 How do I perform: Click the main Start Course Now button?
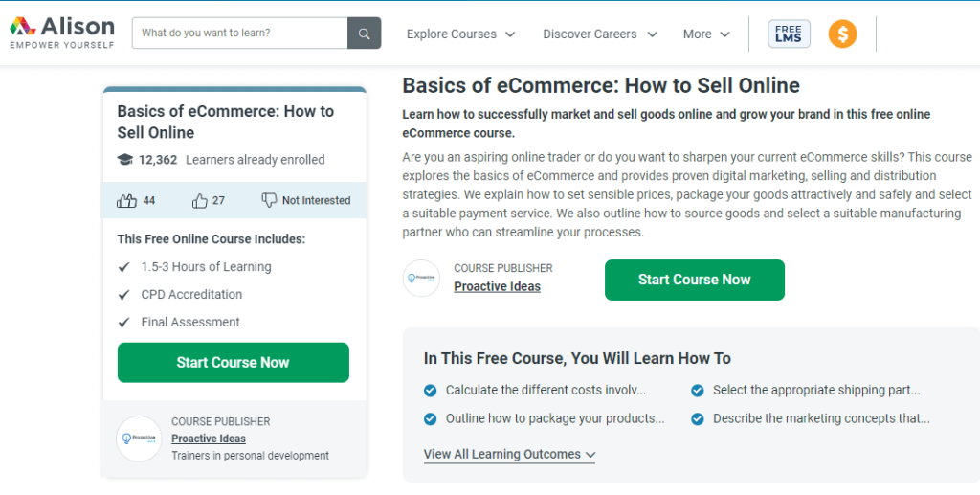[694, 280]
